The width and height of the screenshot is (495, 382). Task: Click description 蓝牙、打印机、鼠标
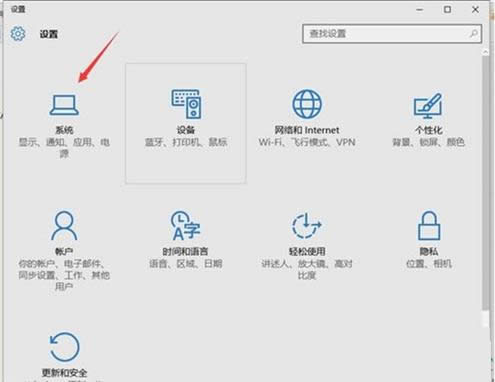[x=186, y=142]
